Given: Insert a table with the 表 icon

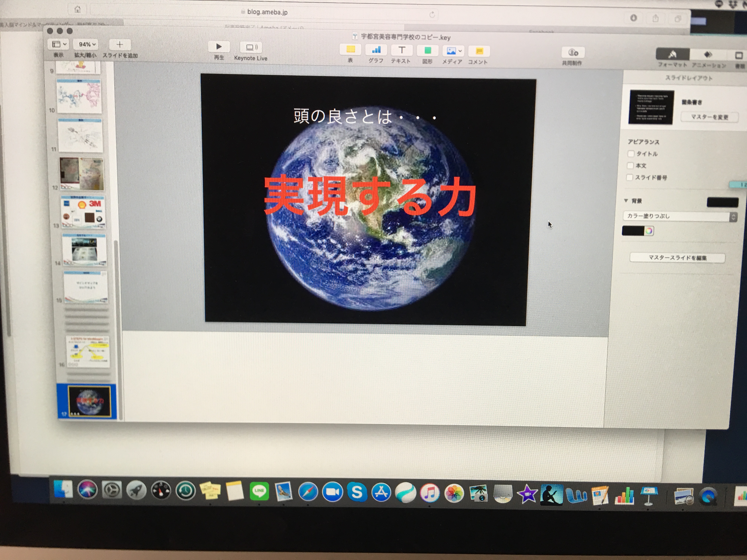Looking at the screenshot, I should tap(351, 50).
